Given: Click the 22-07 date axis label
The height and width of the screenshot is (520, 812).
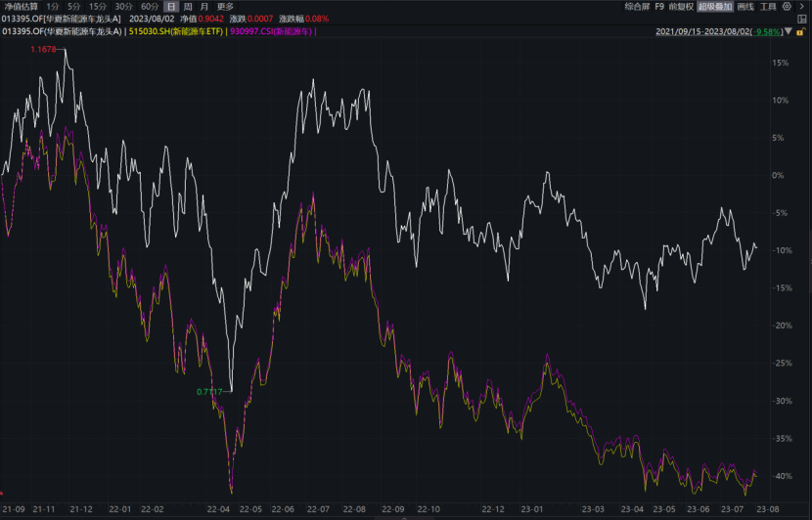Looking at the screenshot, I should pyautogui.click(x=318, y=509).
